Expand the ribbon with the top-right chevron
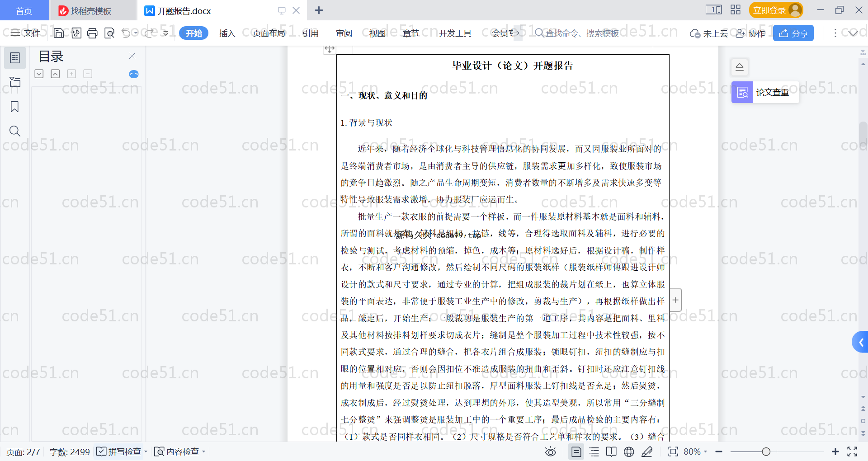Viewport: 868px width, 461px height. [x=853, y=33]
